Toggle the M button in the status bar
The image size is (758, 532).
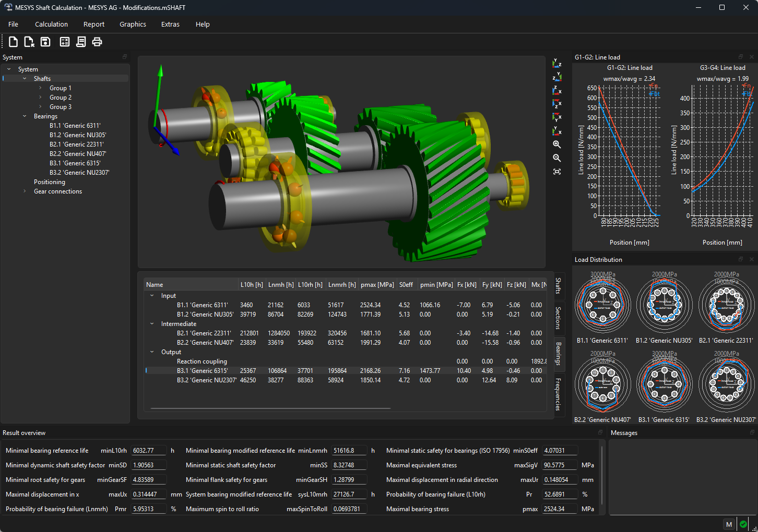pos(729,524)
